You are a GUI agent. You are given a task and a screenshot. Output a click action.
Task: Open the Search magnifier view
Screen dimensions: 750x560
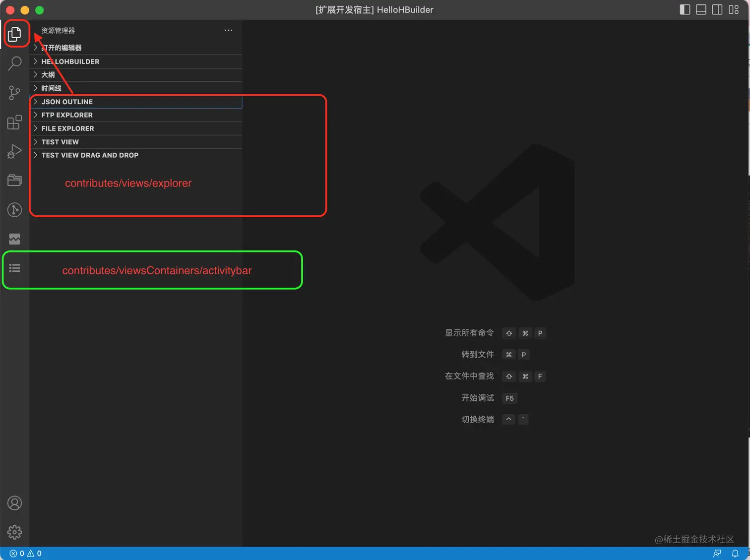point(15,63)
